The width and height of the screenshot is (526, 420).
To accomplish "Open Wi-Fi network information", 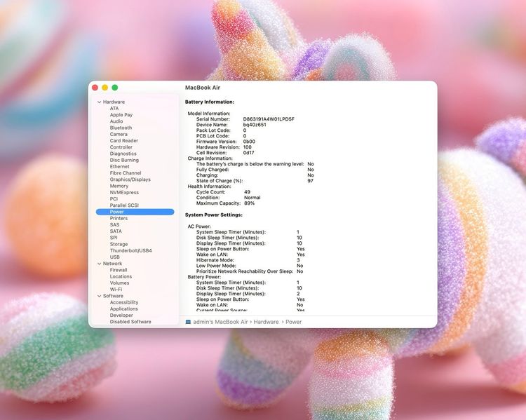I will point(116,290).
